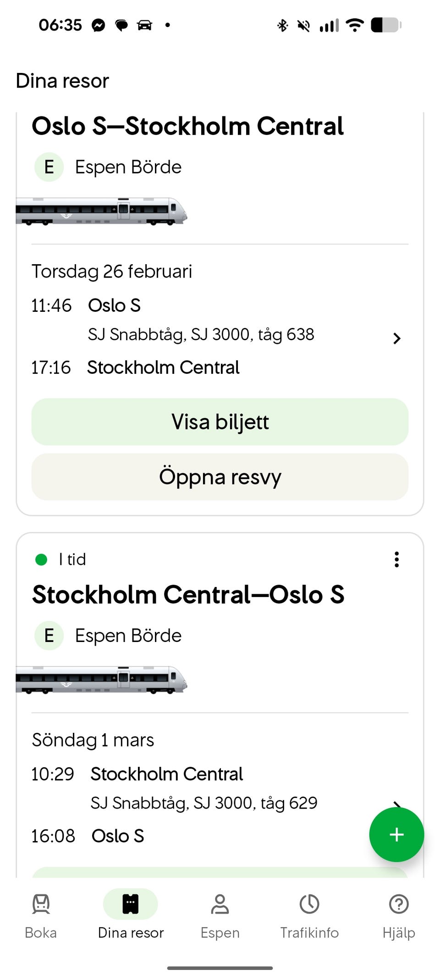Open the Hjälp question mark icon

[399, 904]
